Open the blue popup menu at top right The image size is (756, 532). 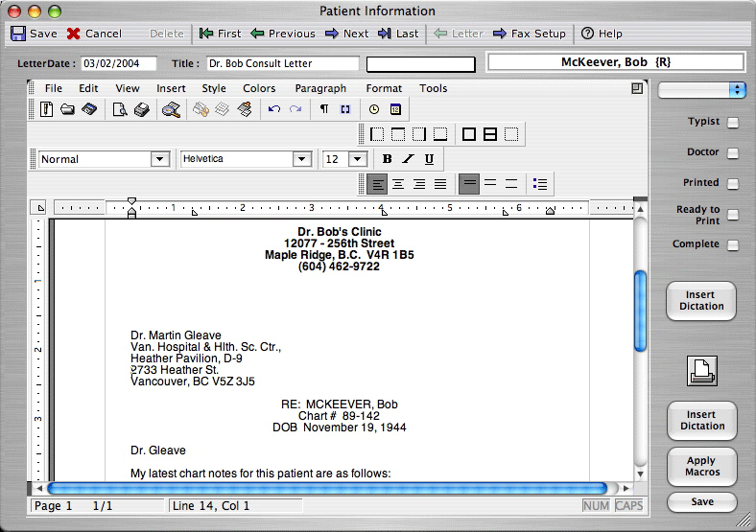coord(701,90)
